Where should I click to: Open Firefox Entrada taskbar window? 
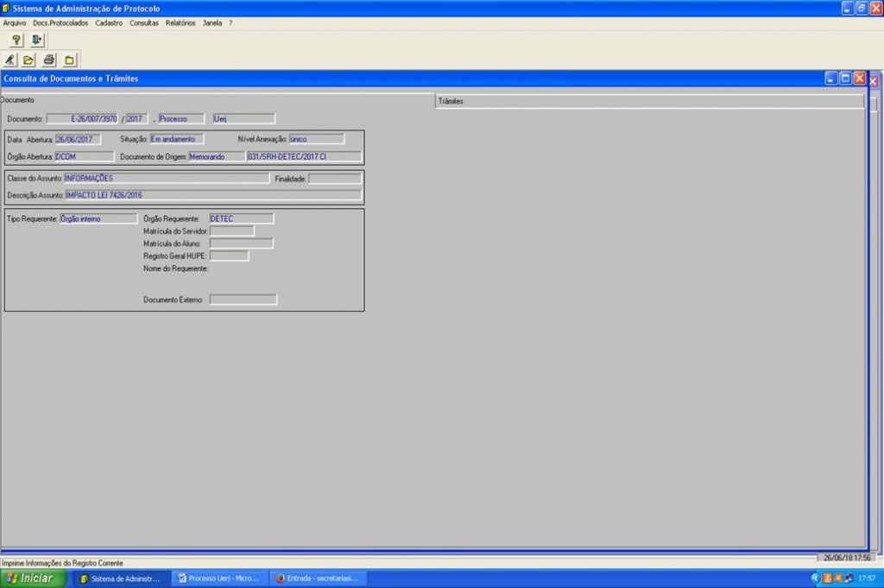318,579
